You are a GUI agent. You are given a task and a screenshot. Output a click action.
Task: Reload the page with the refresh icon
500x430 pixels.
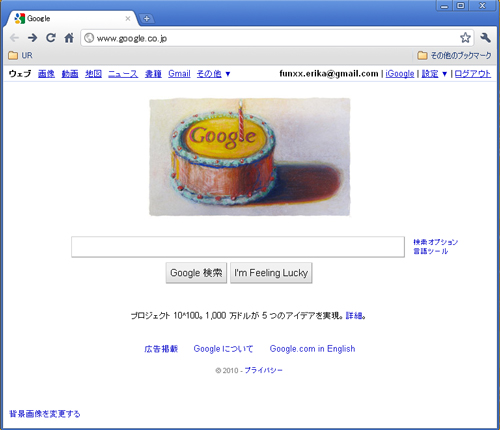pos(51,38)
